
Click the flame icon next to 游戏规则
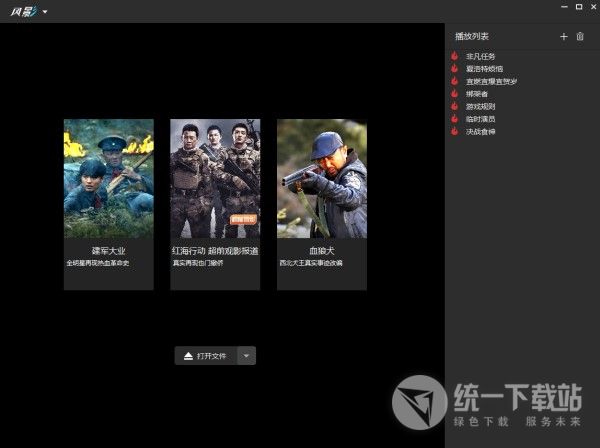click(x=454, y=106)
